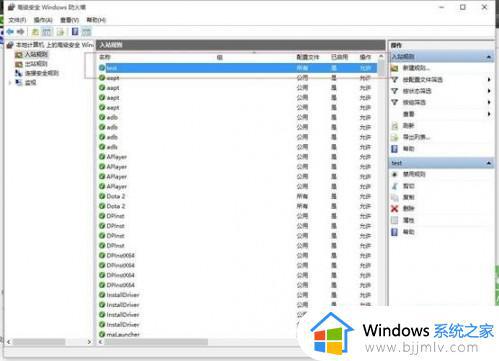The height and width of the screenshot is (361, 499).
Task: Expand the Monitoring (监视) node arrow
Action: click(x=10, y=82)
